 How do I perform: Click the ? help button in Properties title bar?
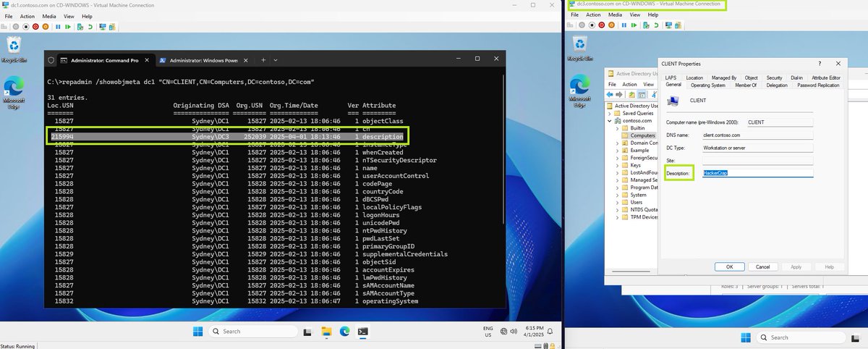tap(819, 64)
